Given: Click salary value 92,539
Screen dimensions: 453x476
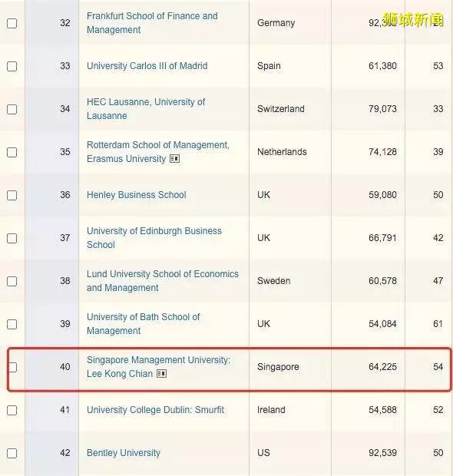Looking at the screenshot, I should tap(382, 453).
